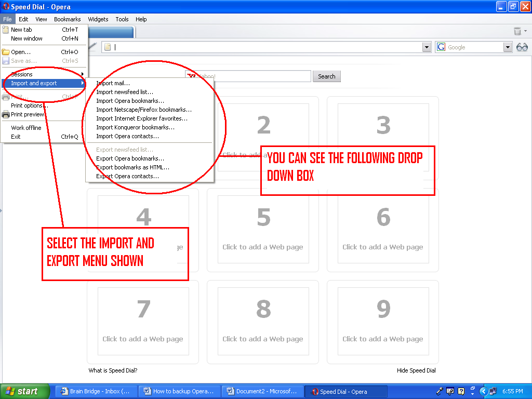Click the 6:55 PM taskbar clock

(x=512, y=391)
